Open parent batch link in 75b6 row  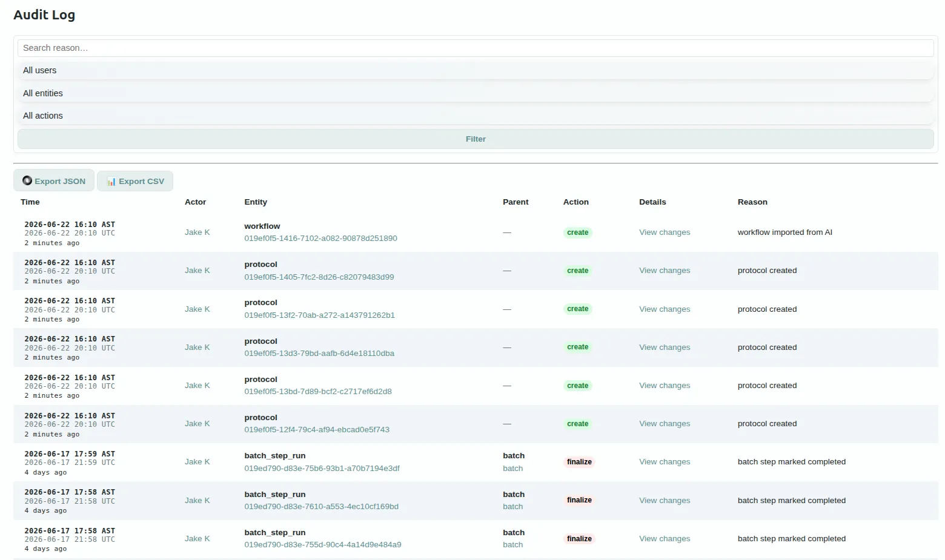[x=512, y=468]
